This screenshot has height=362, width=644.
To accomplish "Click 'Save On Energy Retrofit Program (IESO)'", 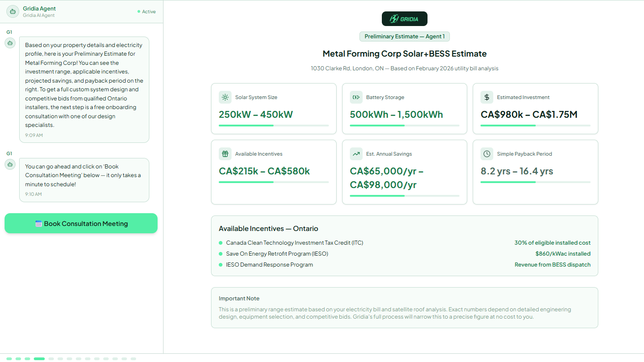I will (277, 254).
